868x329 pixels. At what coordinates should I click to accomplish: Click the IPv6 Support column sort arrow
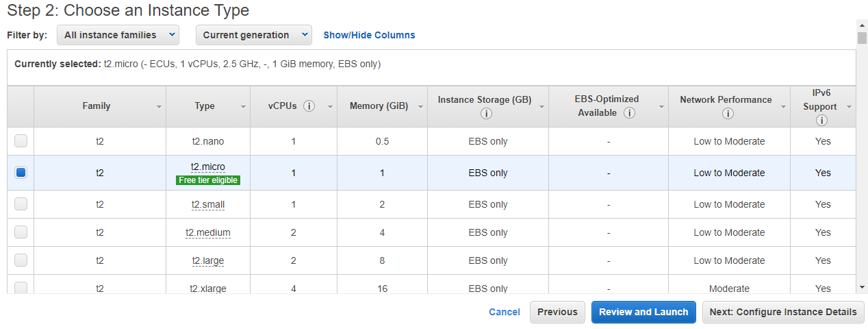[849, 107]
